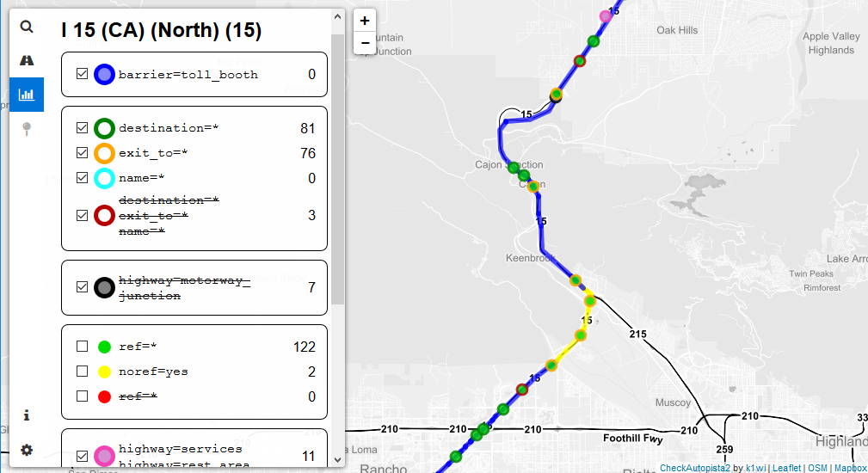Click green ref=* legend dot
The image size is (868, 473).
(104, 347)
